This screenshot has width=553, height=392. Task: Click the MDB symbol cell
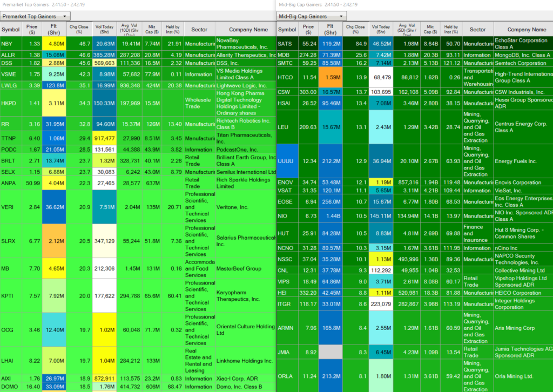click(287, 55)
